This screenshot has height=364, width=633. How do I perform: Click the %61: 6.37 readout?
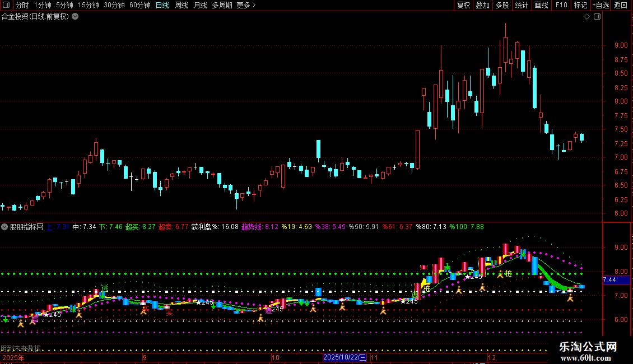click(x=397, y=227)
